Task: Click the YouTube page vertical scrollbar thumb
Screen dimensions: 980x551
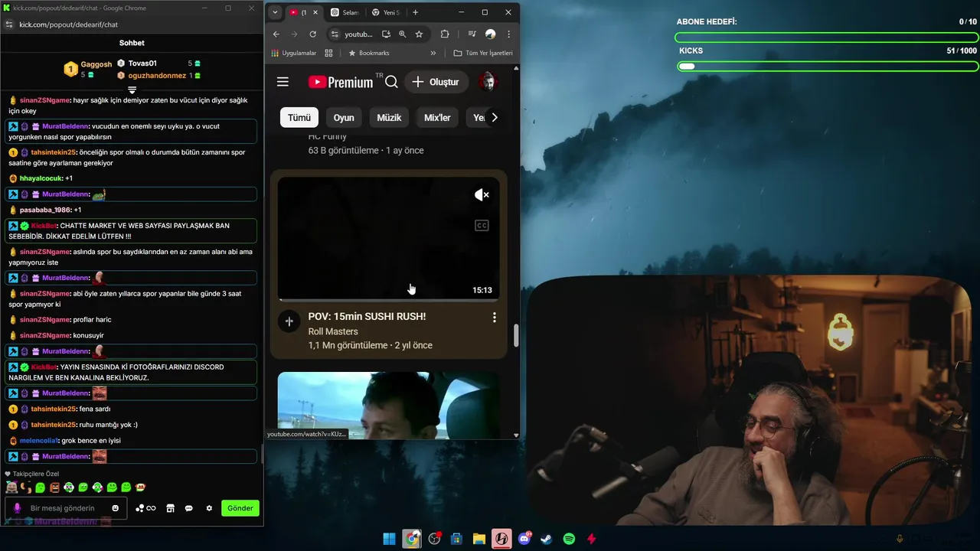Action: point(516,335)
